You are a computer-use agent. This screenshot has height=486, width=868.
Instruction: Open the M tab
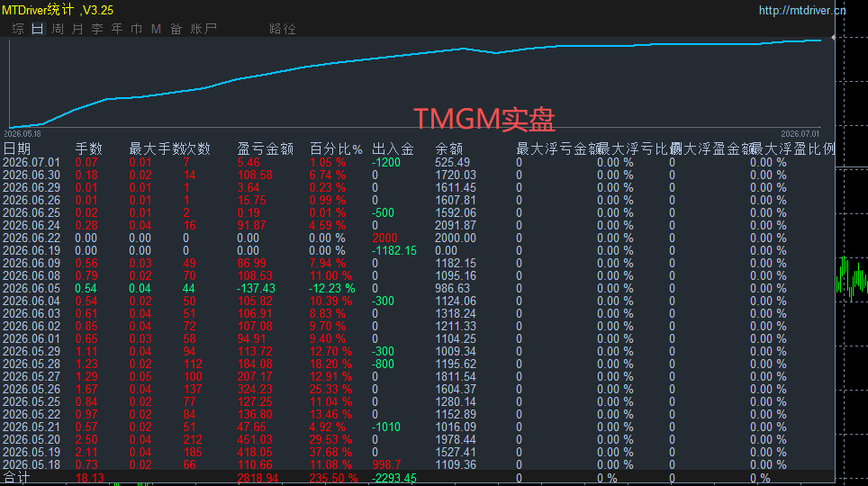156,29
